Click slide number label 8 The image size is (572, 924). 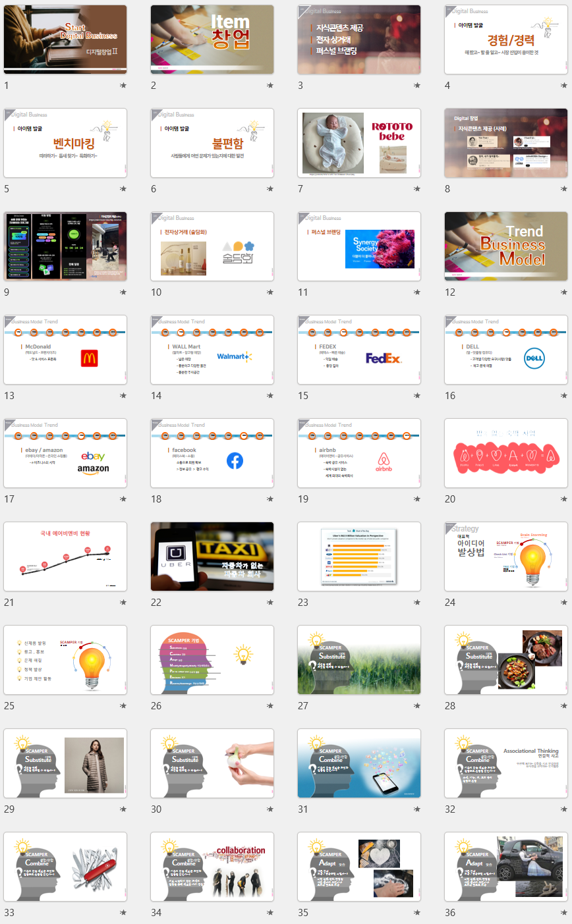tap(447, 189)
